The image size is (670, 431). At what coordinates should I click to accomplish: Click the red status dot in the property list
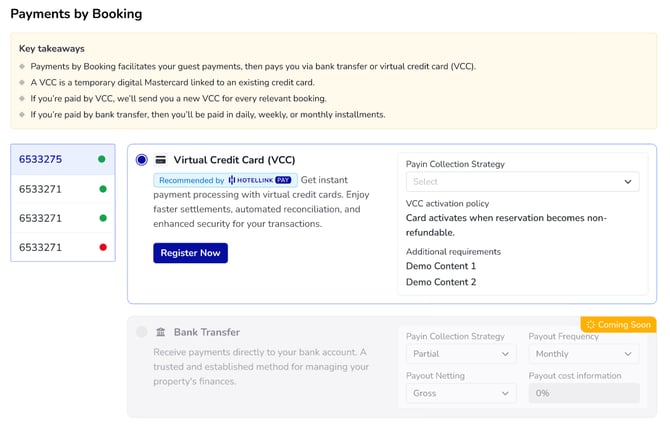(101, 246)
